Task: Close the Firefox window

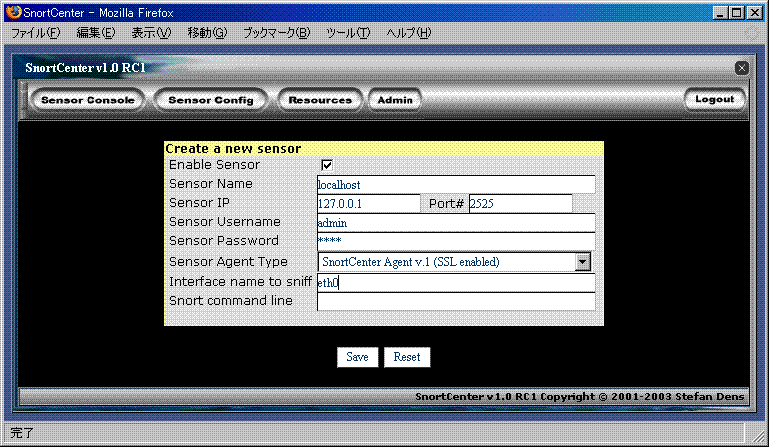Action: [x=754, y=13]
